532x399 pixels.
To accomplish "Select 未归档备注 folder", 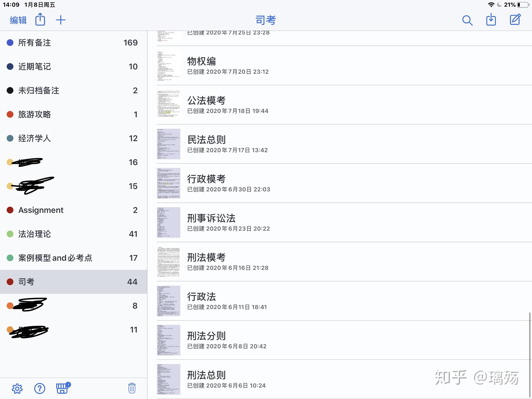I will 73,90.
